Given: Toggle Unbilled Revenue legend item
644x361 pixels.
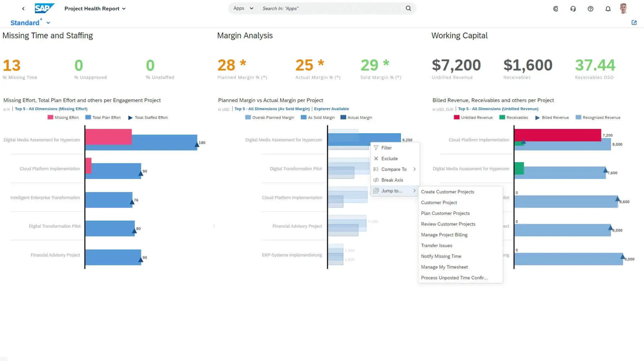Looking at the screenshot, I should point(473,118).
